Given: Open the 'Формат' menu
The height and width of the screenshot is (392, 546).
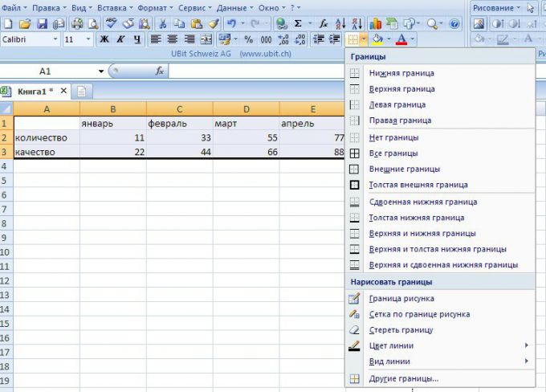Looking at the screenshot, I should [x=153, y=7].
